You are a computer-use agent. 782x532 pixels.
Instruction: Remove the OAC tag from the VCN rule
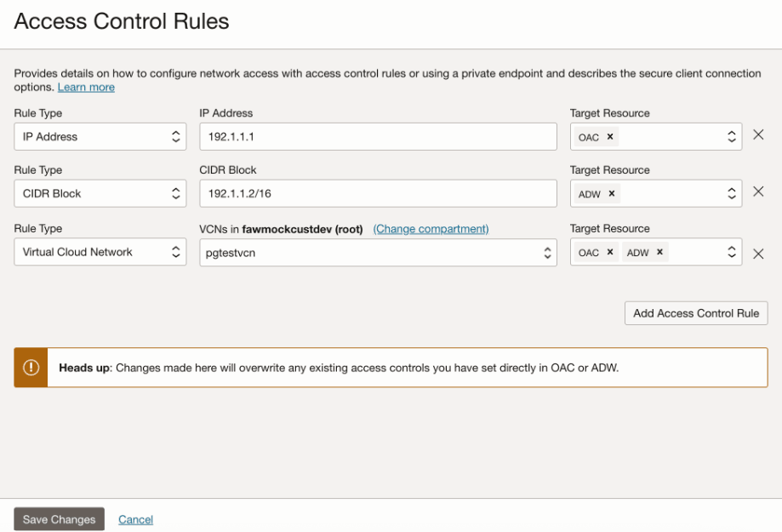[x=609, y=252]
